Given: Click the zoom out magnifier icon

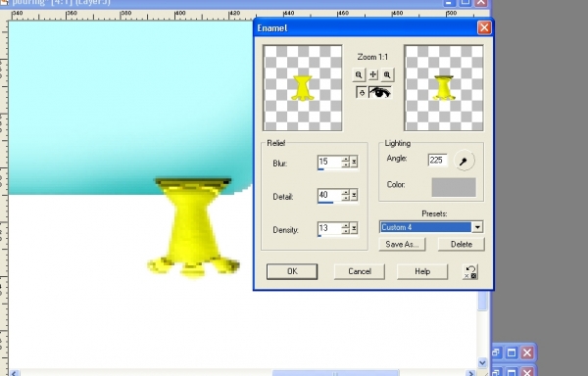Looking at the screenshot, I should click(359, 74).
